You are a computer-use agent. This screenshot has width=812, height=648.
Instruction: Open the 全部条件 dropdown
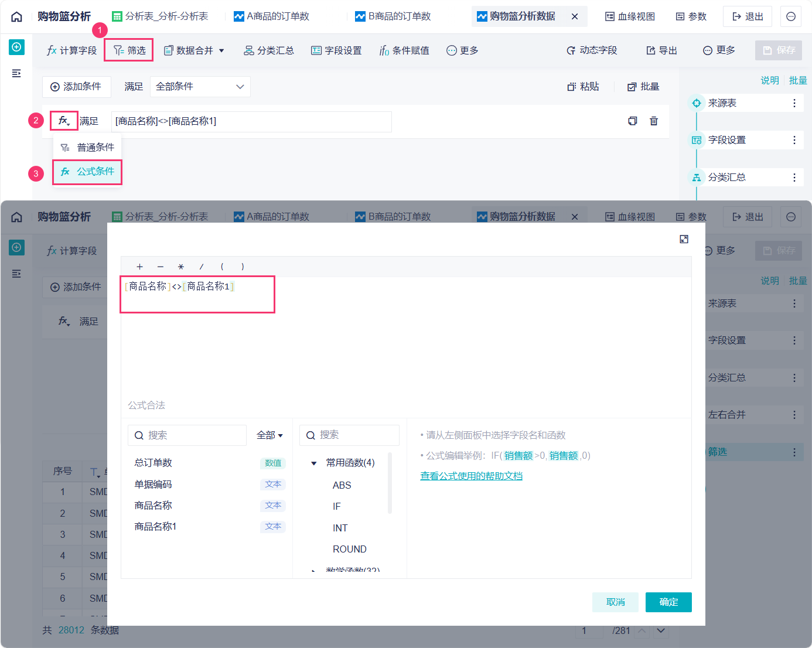tap(200, 87)
